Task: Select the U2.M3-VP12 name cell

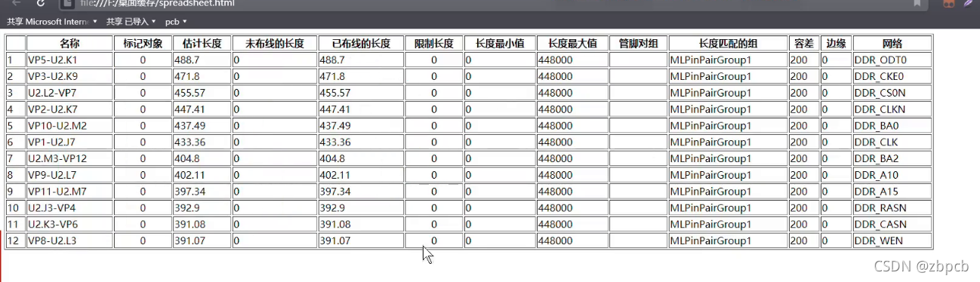Action: 69,158
